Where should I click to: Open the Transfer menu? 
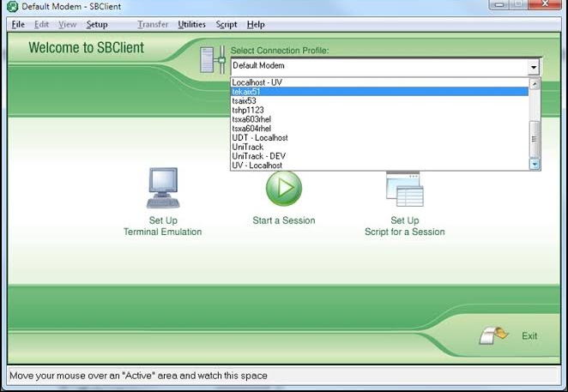coord(153,25)
